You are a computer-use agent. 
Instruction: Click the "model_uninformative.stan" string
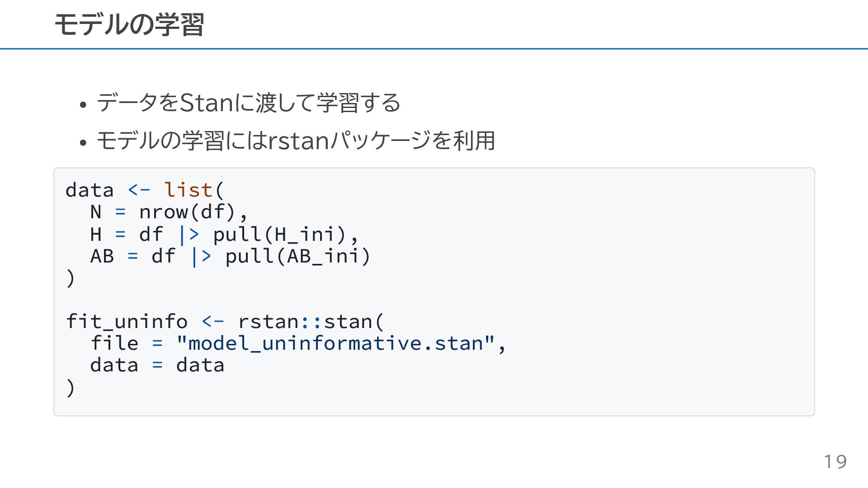click(335, 343)
